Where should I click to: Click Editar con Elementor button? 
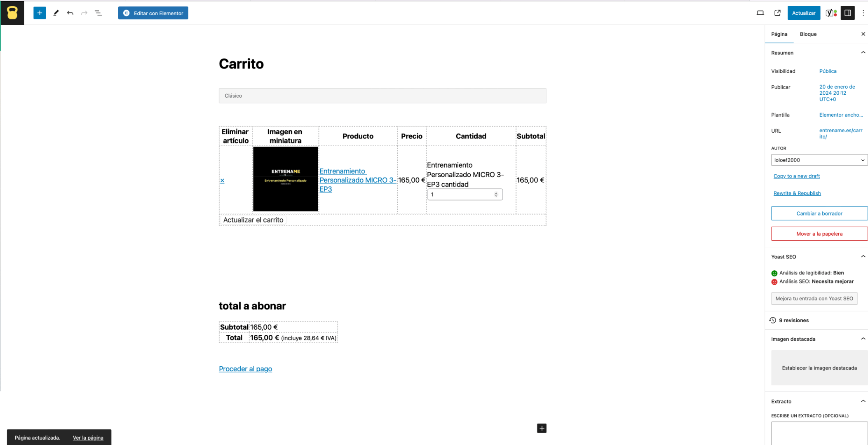pos(153,13)
